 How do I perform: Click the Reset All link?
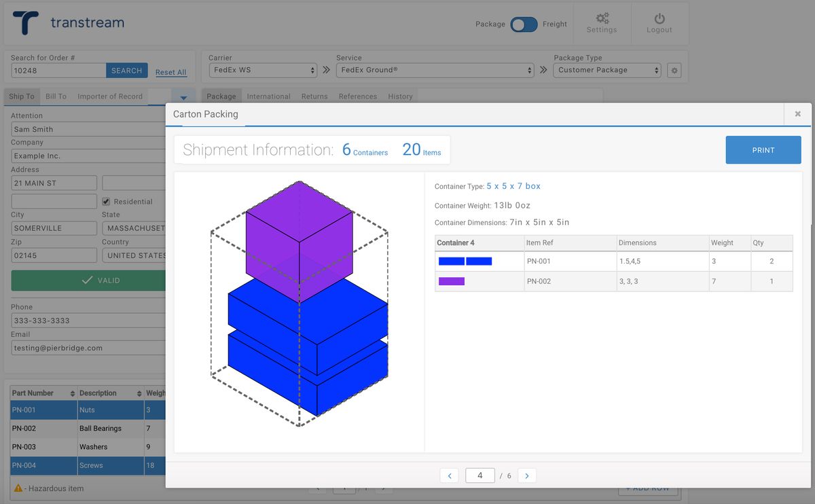pyautogui.click(x=170, y=72)
